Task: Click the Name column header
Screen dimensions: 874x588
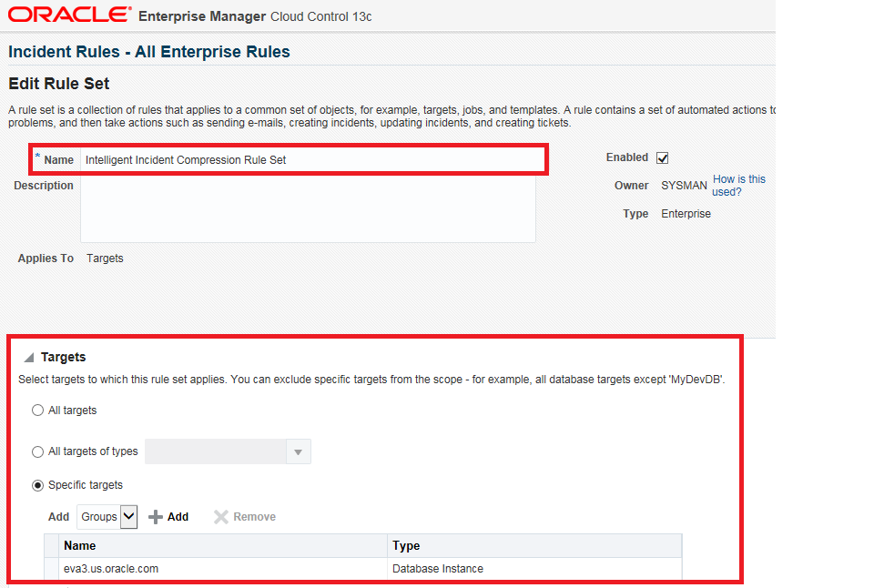Action: 223,546
